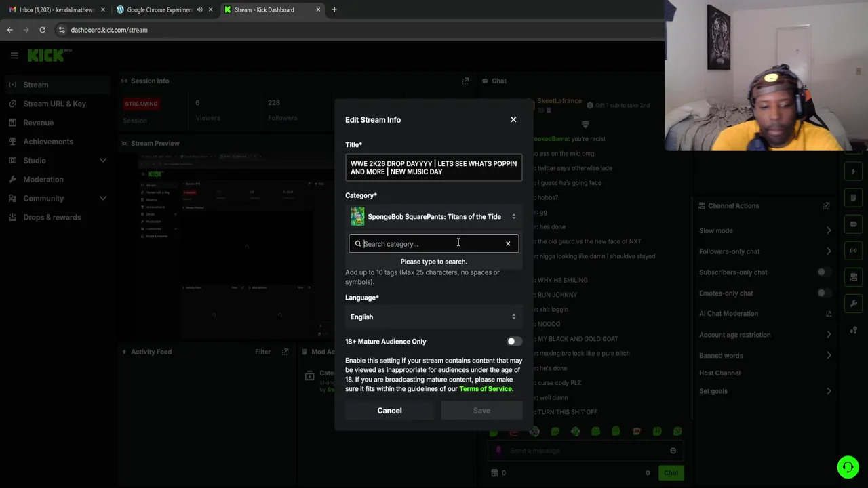The image size is (868, 488).
Task: Click the Achievements trophy icon
Action: point(13,142)
